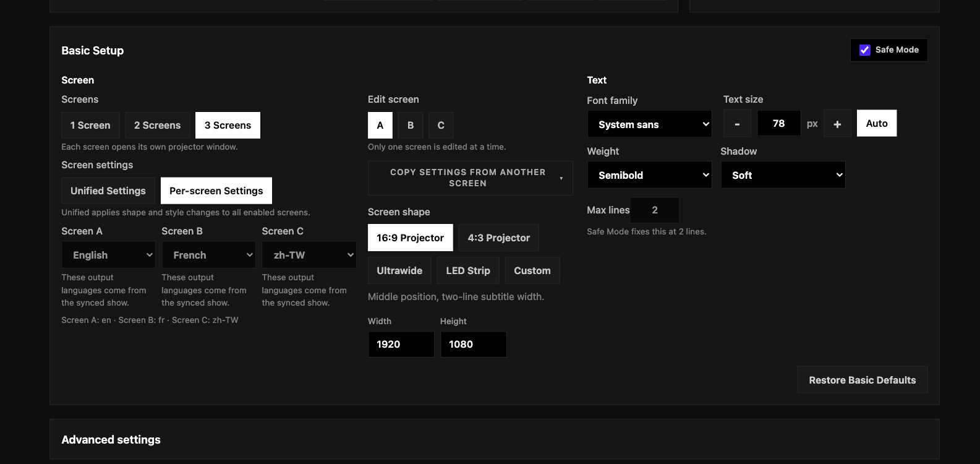Toggle the Safe Mode checkbox
This screenshot has width=980, height=464.
[x=864, y=50]
